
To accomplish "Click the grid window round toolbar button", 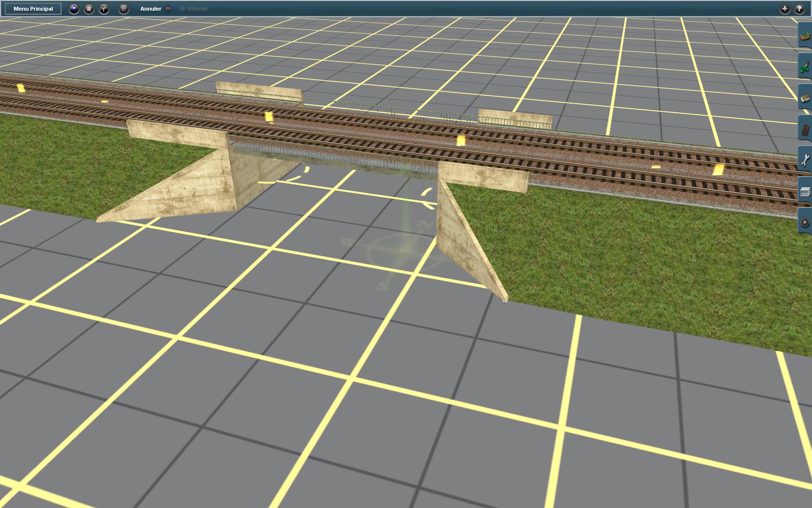I will click(x=124, y=9).
